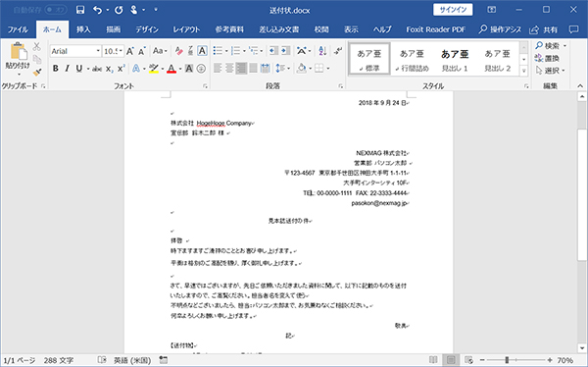Open the 選択 dropdown
588x367 pixels.
click(x=550, y=71)
